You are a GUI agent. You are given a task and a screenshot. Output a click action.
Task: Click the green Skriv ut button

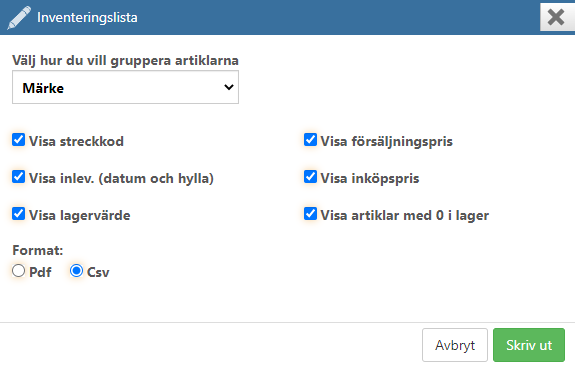pos(529,345)
